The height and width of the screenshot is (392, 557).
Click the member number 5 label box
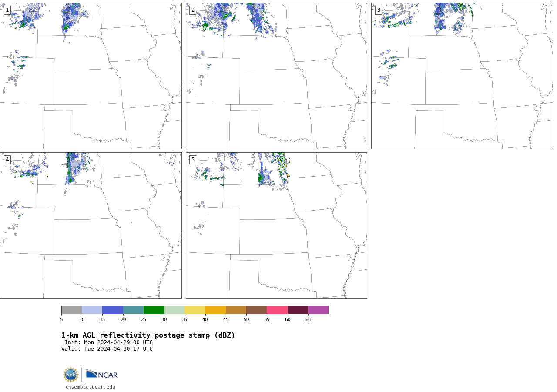click(x=193, y=160)
